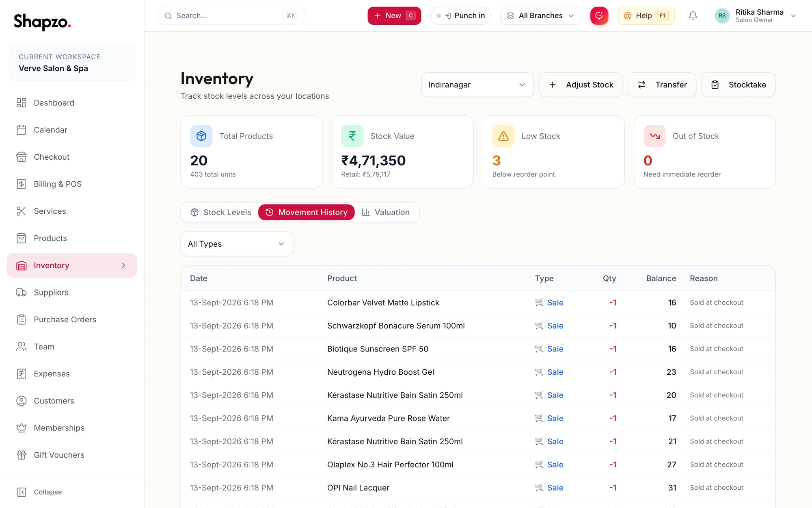Click Sale type for Biotique Sunscreen
Image resolution: width=812 pixels, height=508 pixels.
click(x=549, y=349)
